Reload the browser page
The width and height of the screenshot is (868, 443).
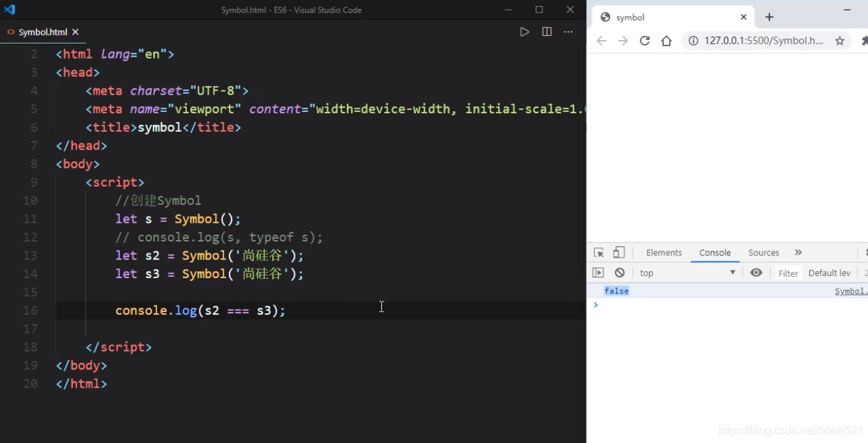pos(645,41)
